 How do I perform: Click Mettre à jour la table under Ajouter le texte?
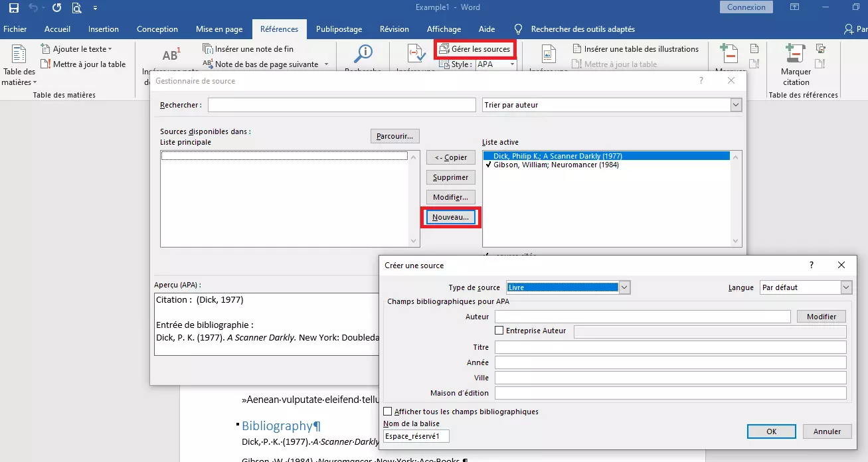83,64
